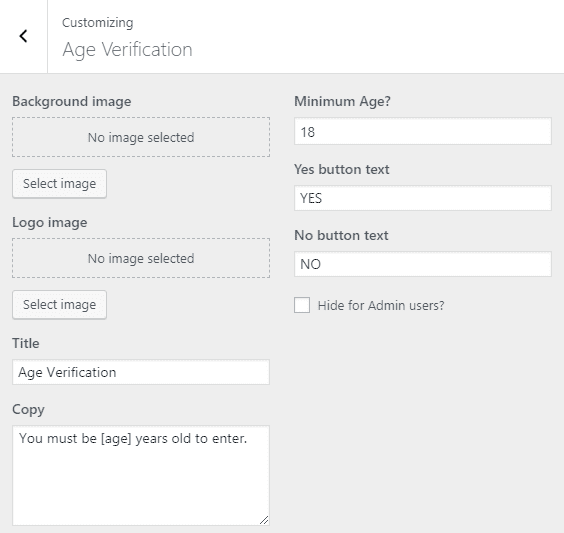Focus the Title field containing Age Verification

pyautogui.click(x=141, y=372)
